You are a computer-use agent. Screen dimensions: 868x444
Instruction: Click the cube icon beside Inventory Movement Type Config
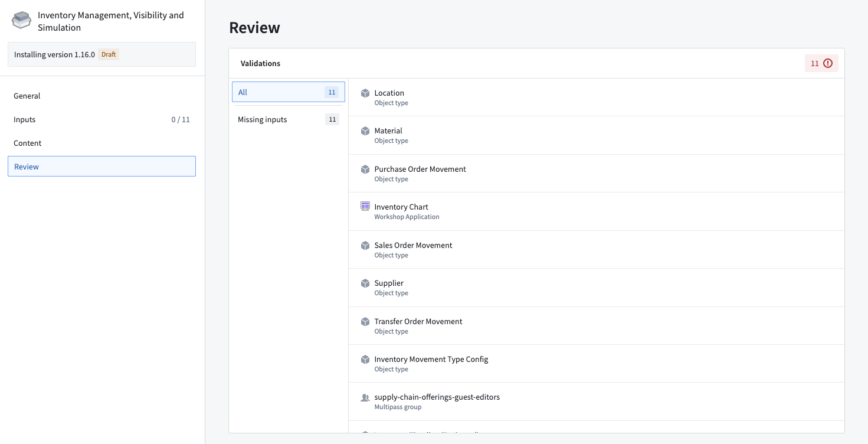(x=365, y=360)
